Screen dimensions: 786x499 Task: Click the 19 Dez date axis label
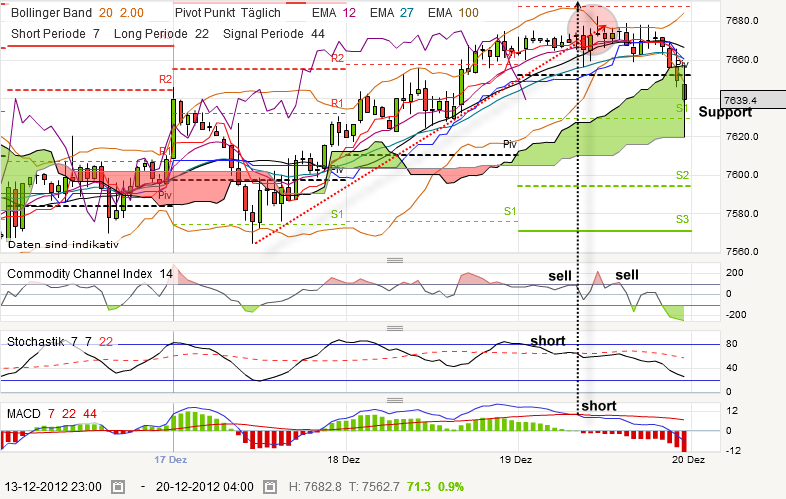(516, 459)
